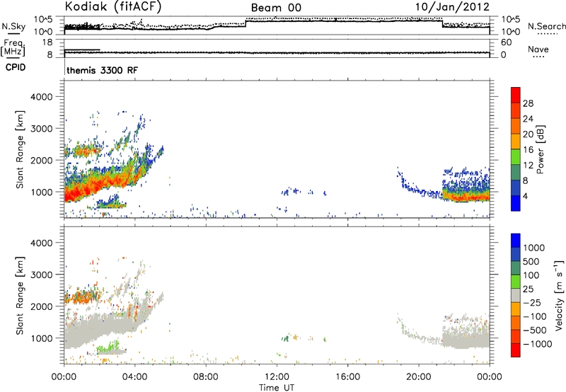Viewport: 566px width, 392px height.
Task: Click the 'Velocity [m s-1]' colorbar title
Action: click(559, 295)
